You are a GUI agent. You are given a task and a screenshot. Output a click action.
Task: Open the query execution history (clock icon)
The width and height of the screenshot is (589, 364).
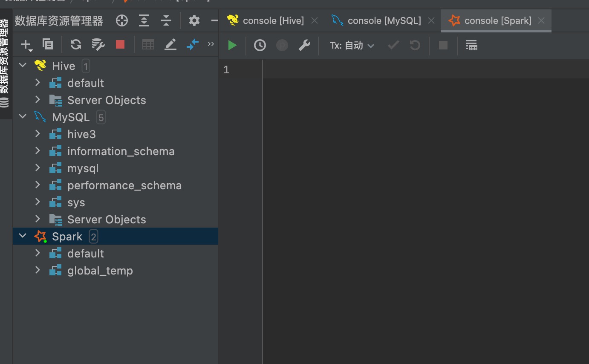260,45
